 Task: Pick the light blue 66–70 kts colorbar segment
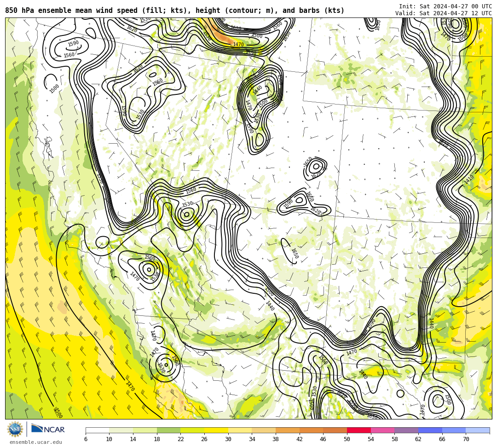click(454, 430)
